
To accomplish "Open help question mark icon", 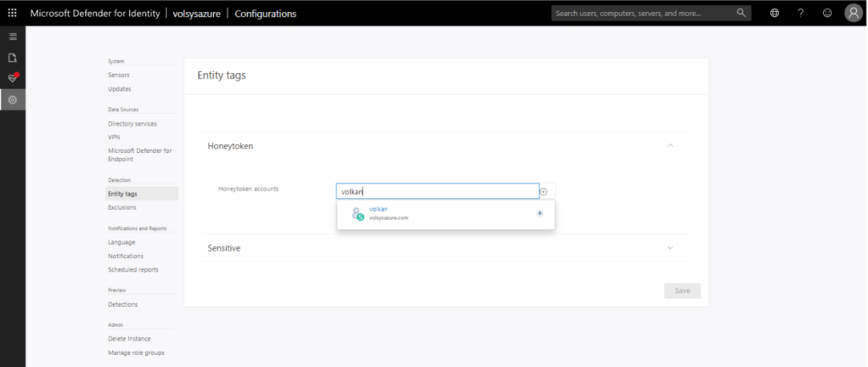I will click(x=800, y=14).
